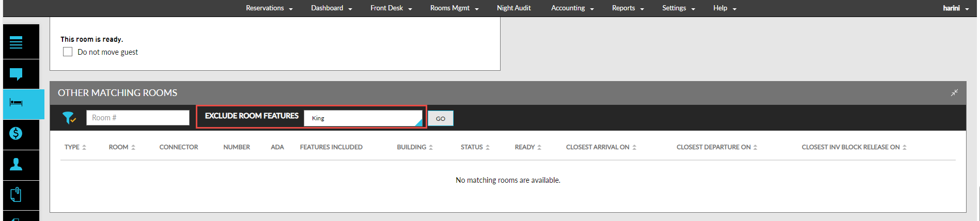Click the NUMBER column header
980x221 pixels.
(237, 147)
